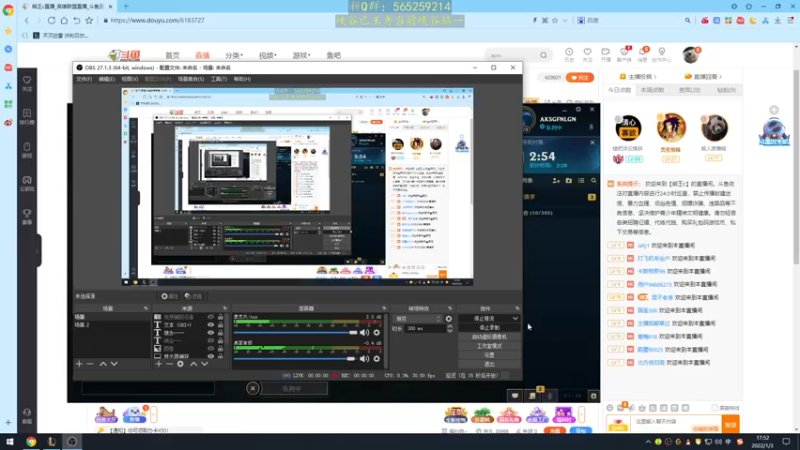Mute the desktop audio channel speaker icon
800x450 pixels.
click(x=364, y=359)
